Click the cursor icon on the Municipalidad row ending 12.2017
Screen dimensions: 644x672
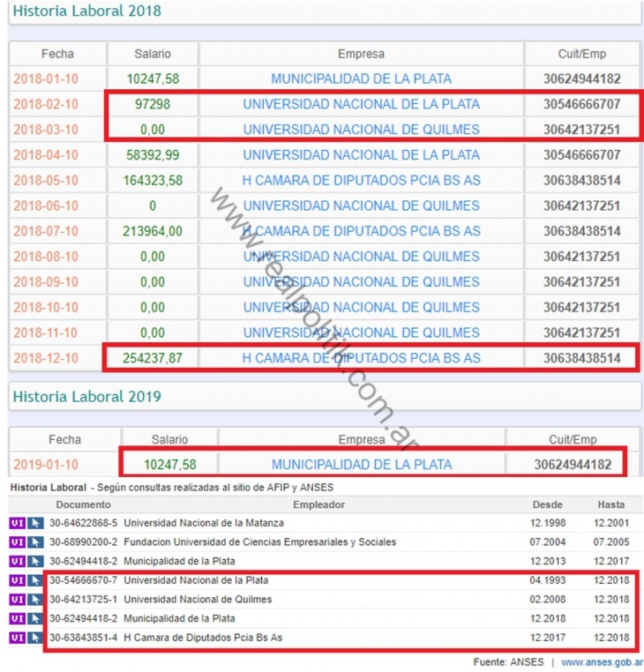(35, 562)
